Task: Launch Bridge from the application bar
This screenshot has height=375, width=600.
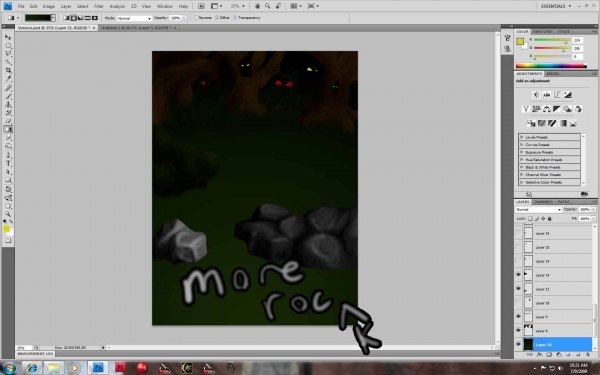Action: point(202,6)
